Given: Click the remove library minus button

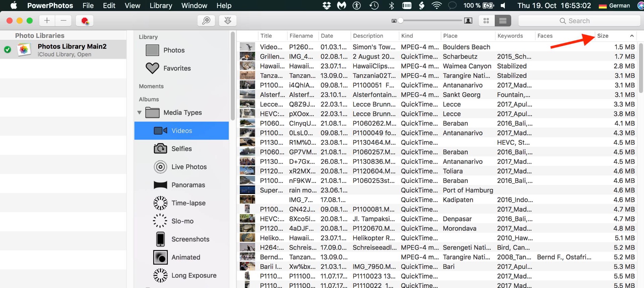Looking at the screenshot, I should point(63,20).
